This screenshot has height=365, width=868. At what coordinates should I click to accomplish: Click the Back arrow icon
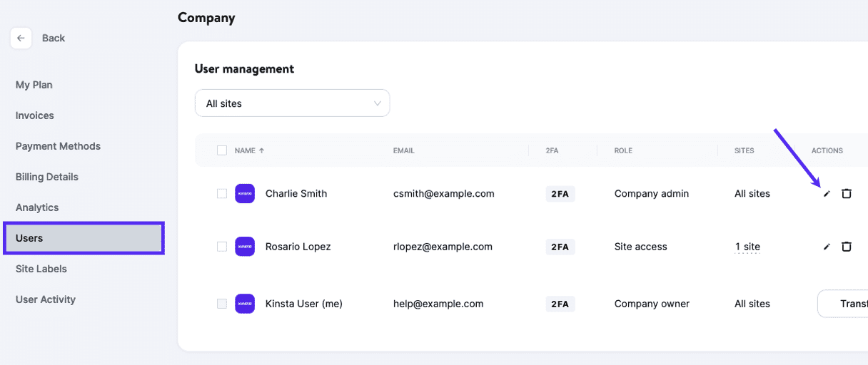point(21,38)
